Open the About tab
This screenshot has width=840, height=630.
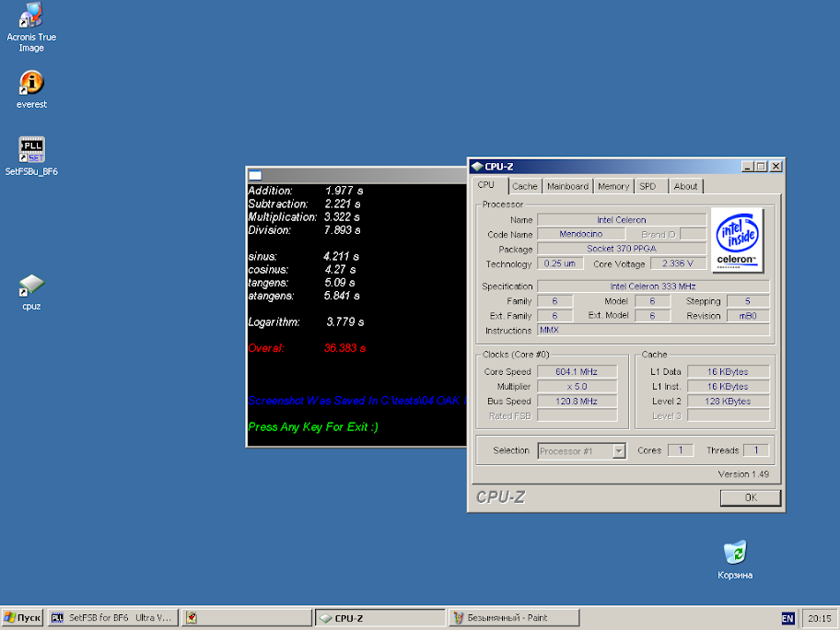[685, 186]
